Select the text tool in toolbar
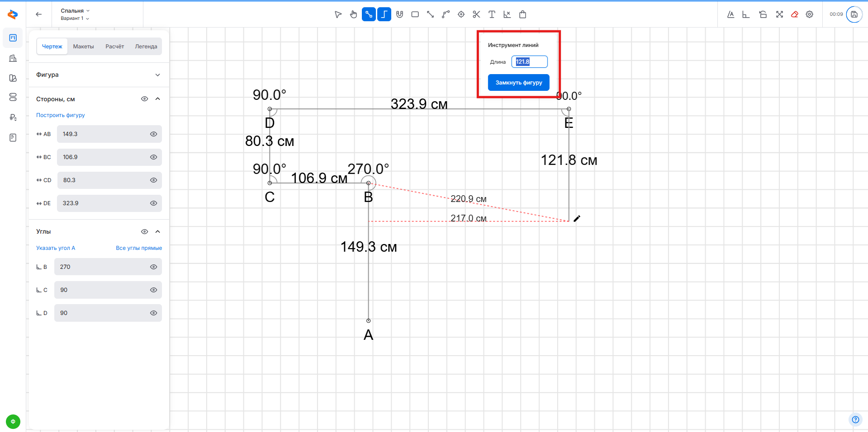The image size is (868, 432). click(x=492, y=14)
